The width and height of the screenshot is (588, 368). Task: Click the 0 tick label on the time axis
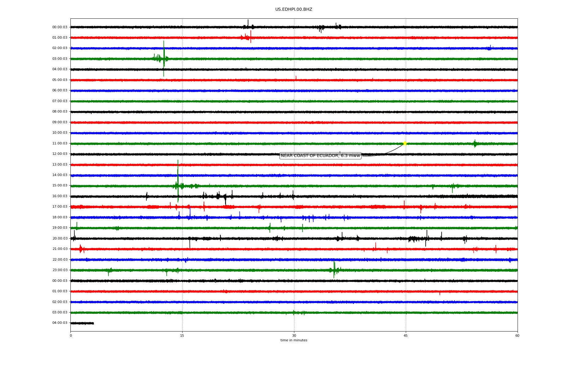[71, 336]
